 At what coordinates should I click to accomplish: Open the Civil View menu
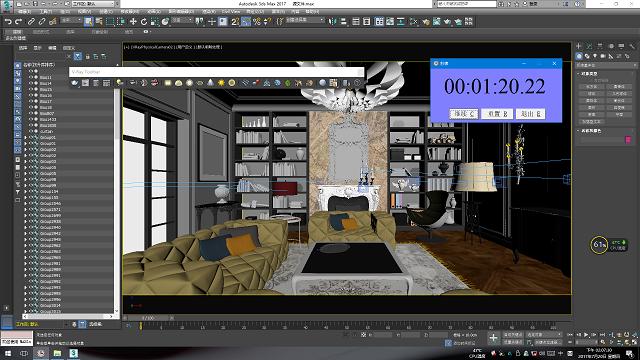click(231, 11)
